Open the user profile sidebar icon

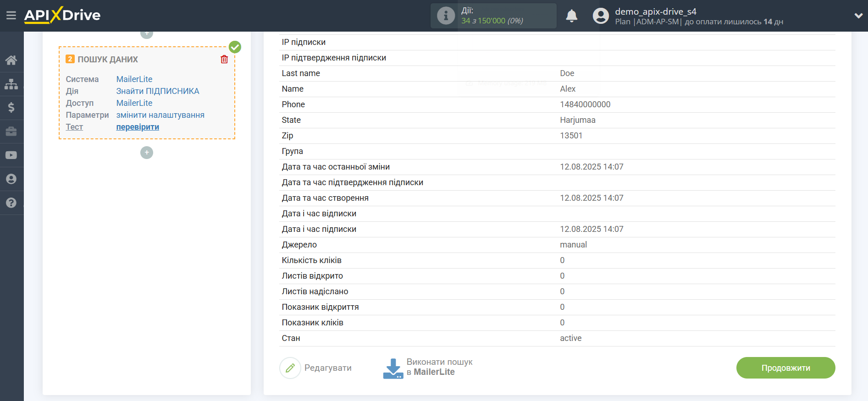11,179
